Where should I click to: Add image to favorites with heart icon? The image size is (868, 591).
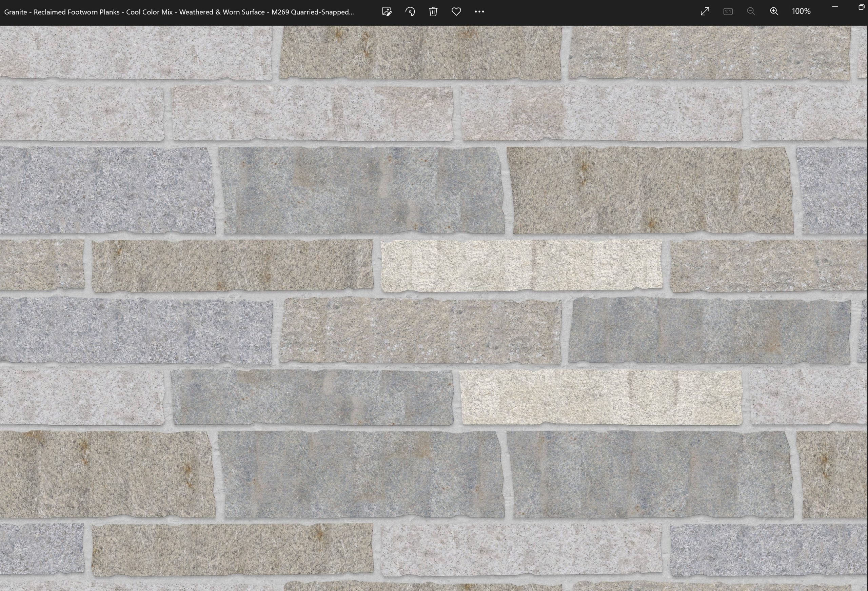coord(456,12)
